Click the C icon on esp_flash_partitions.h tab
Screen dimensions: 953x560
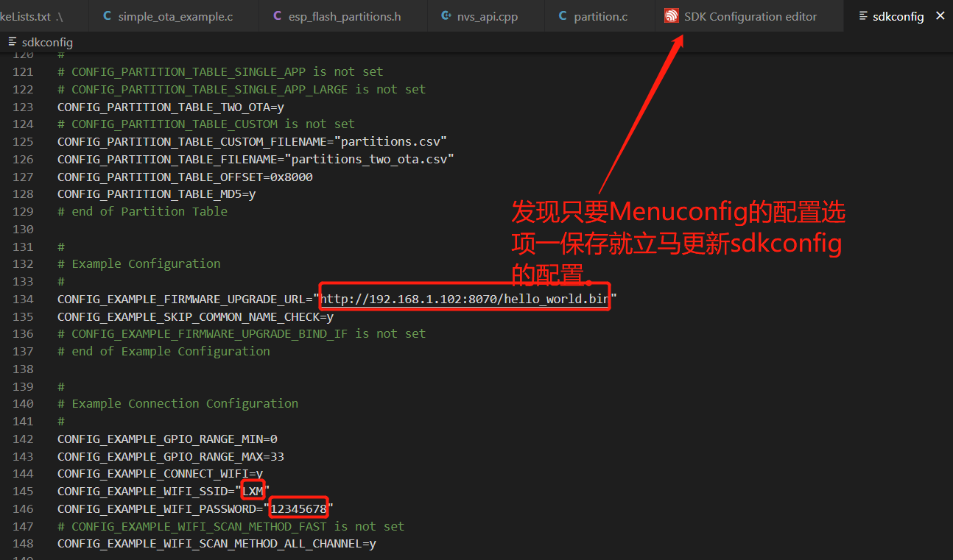278,15
